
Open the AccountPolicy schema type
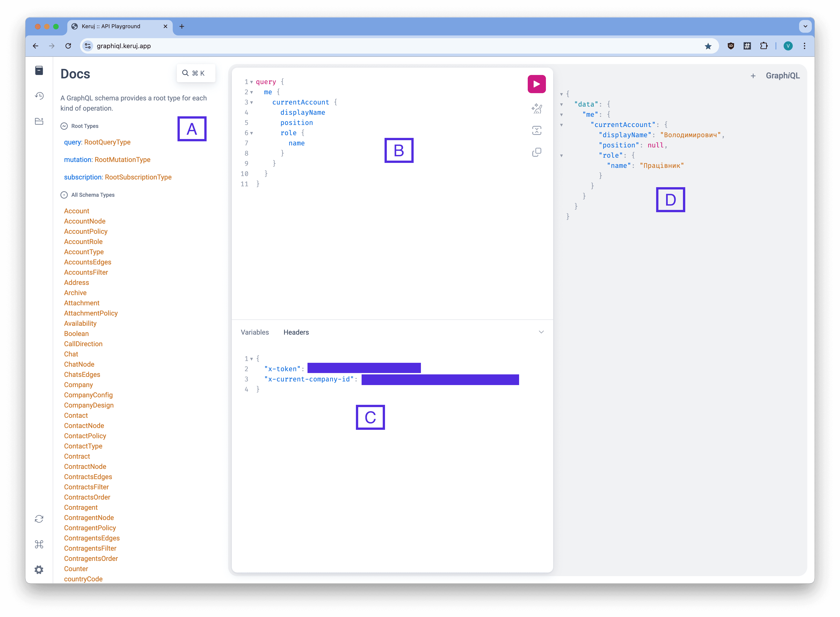coord(86,231)
